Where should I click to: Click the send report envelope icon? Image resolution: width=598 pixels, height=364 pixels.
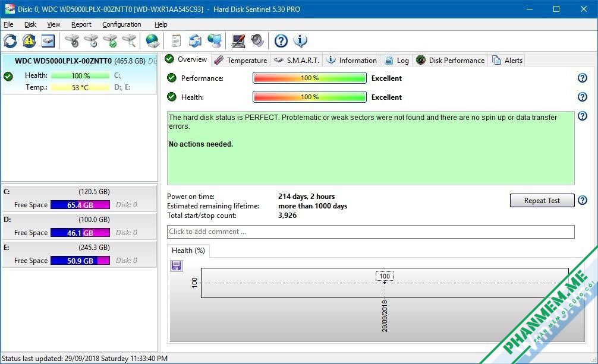point(195,41)
